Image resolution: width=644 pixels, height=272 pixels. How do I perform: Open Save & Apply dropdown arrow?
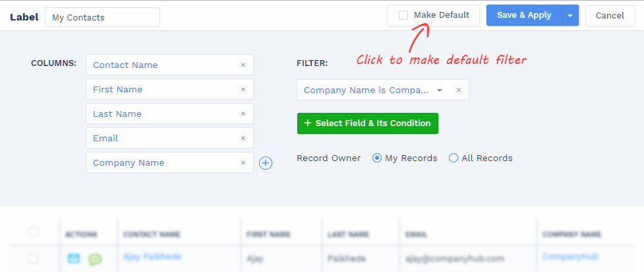tap(570, 16)
